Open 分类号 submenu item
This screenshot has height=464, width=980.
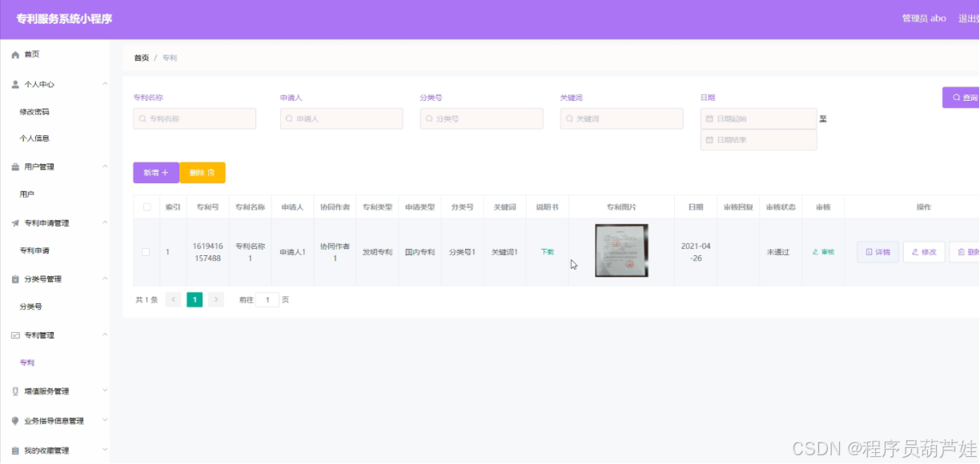click(x=31, y=306)
